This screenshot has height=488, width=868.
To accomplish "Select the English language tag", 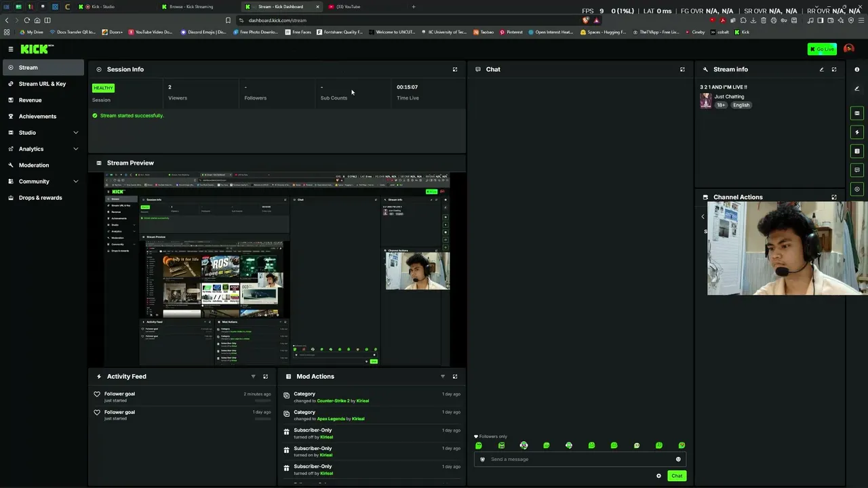I will pos(741,105).
